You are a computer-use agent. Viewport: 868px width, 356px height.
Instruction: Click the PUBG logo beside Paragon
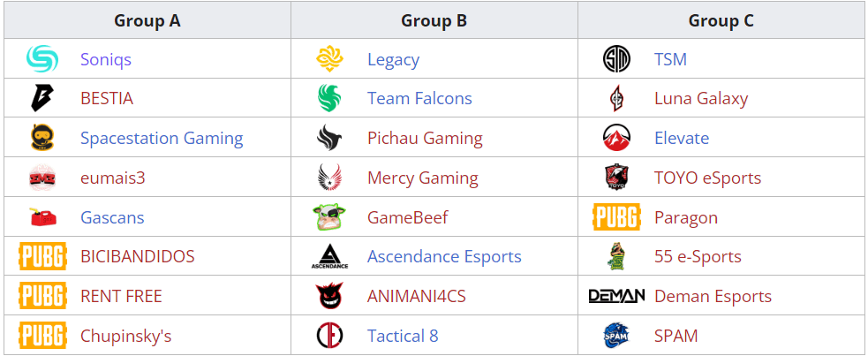point(616,217)
